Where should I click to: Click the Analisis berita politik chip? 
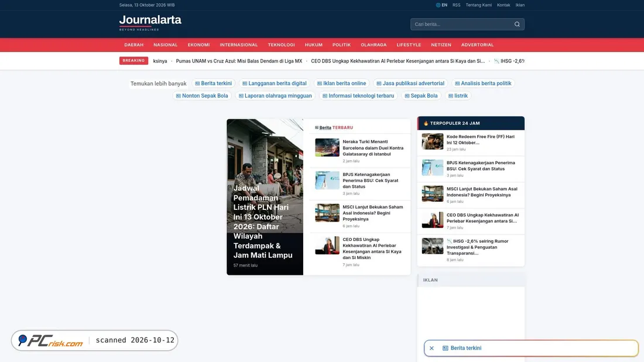pos(483,83)
